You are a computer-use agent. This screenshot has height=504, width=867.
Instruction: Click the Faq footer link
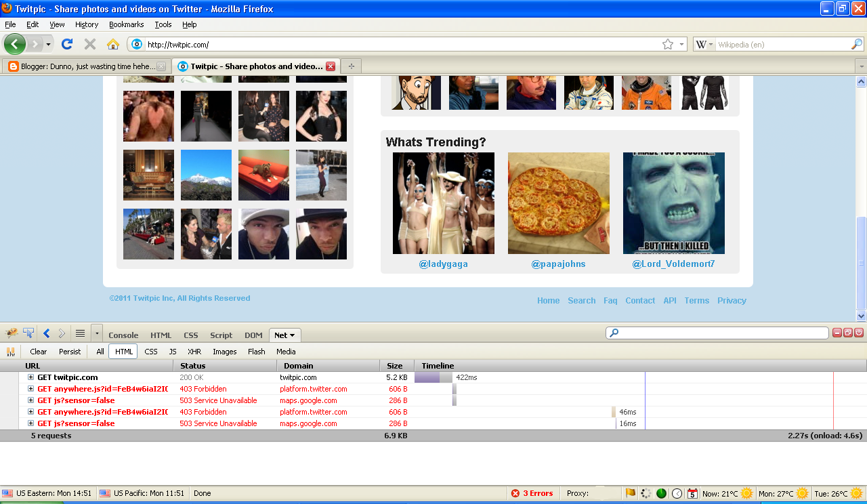tap(610, 301)
